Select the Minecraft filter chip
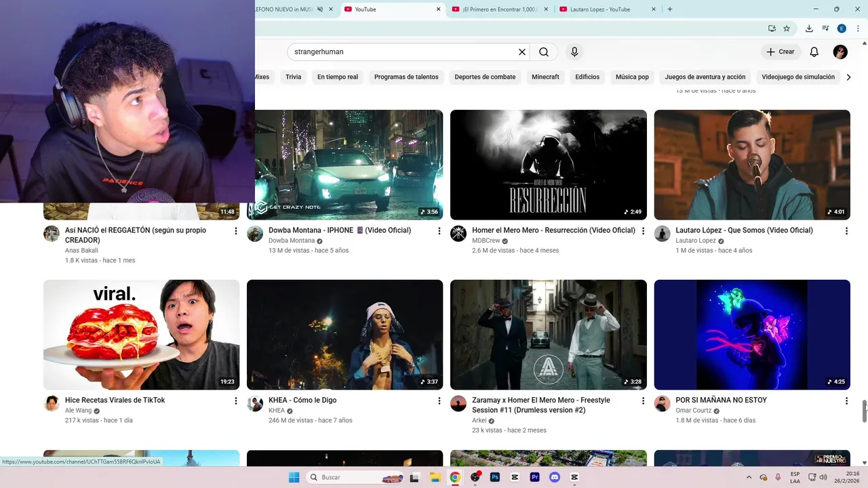The width and height of the screenshot is (868, 488). [545, 77]
